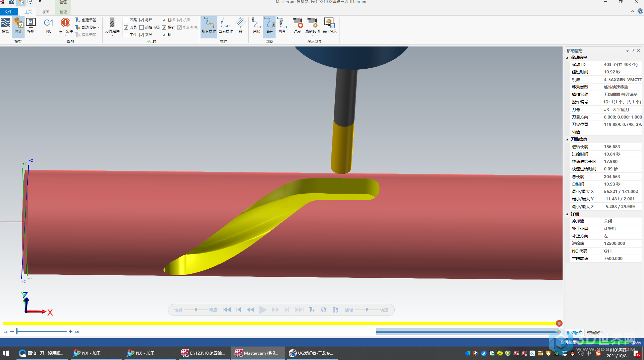Open the 停止条件 stop conditions menu

[66, 27]
